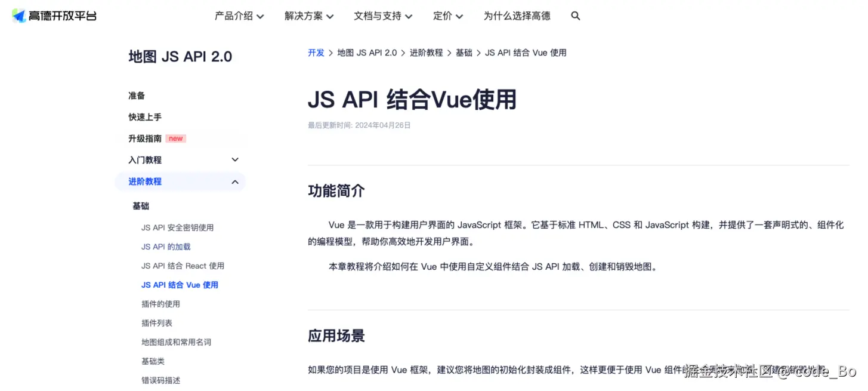Open the 定价 dropdown menu
Viewport: 868px width, 391px height.
coord(448,16)
